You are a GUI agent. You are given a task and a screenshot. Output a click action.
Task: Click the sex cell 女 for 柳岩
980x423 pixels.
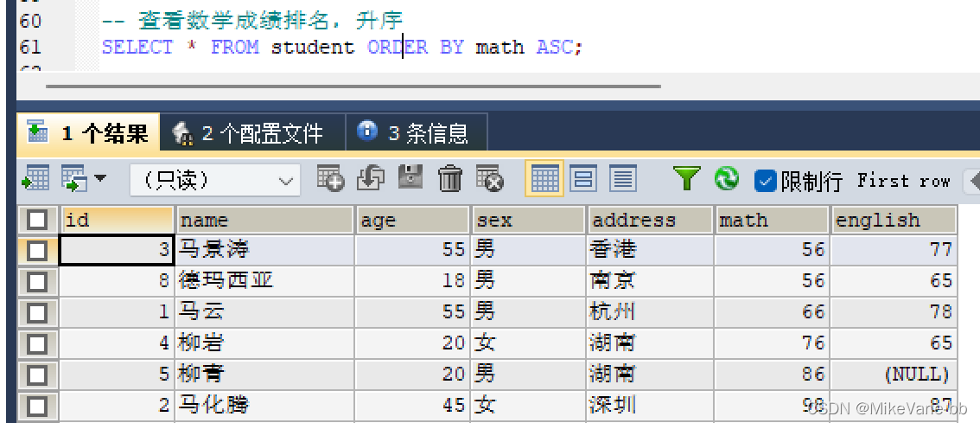click(529, 343)
